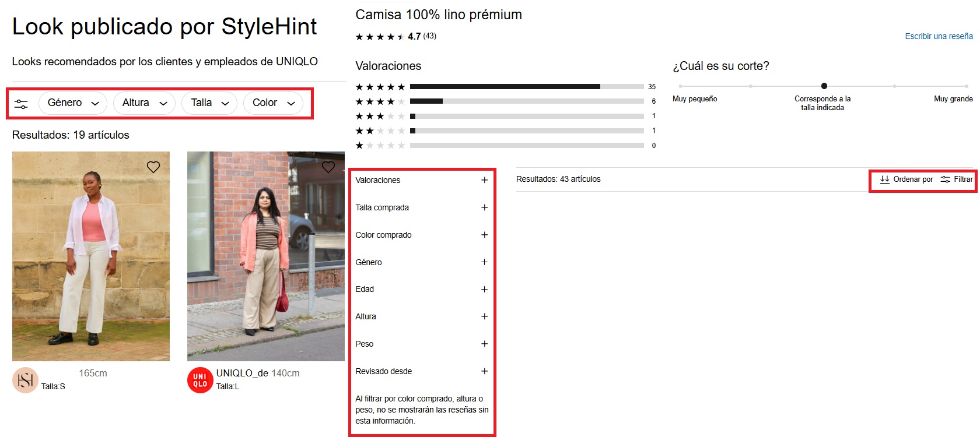The width and height of the screenshot is (980, 437).
Task: Click 'Resultados: 19 artículos' text
Action: click(71, 135)
